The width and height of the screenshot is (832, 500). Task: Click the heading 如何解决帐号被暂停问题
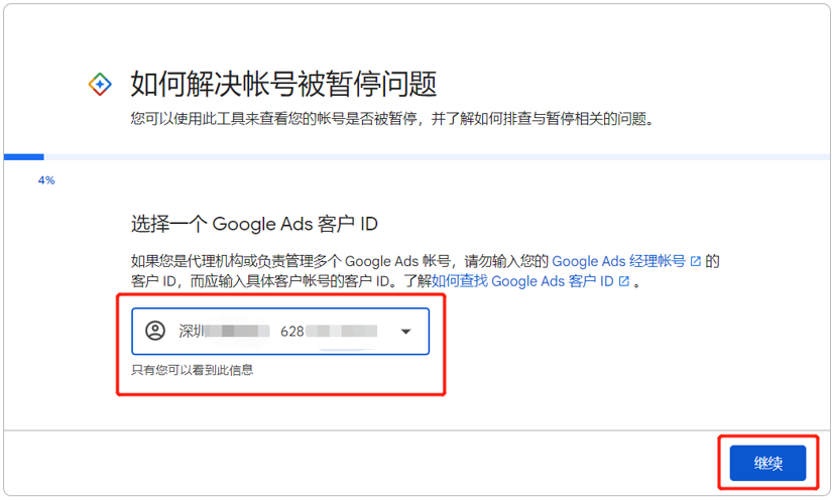284,84
